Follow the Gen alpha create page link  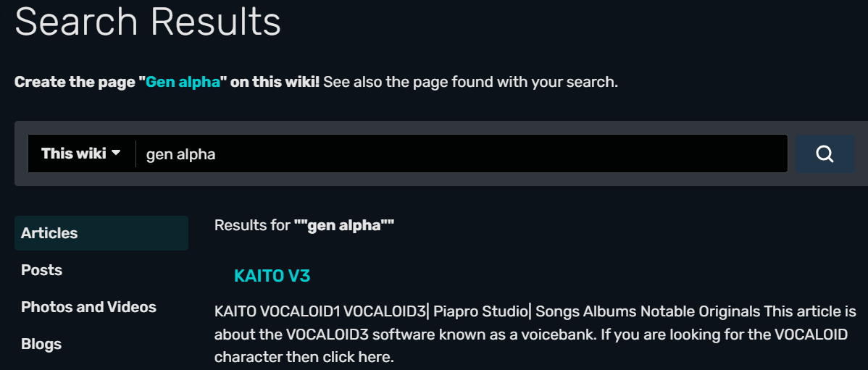tap(183, 82)
